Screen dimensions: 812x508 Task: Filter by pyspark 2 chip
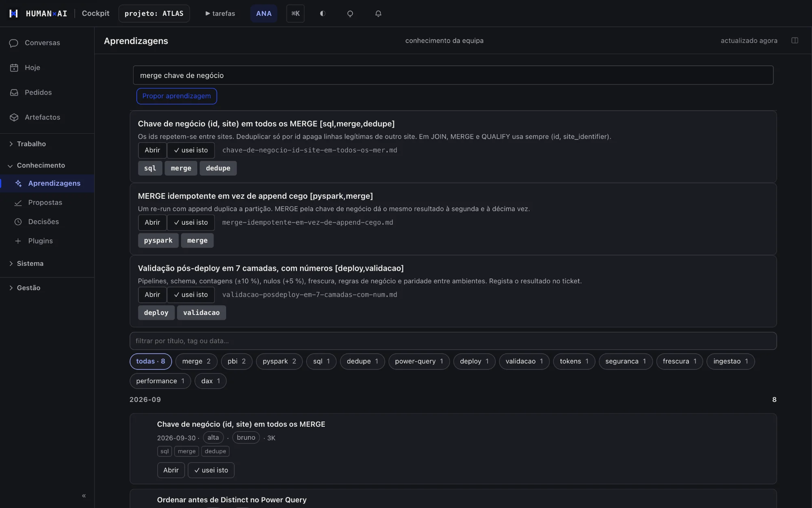pos(279,361)
